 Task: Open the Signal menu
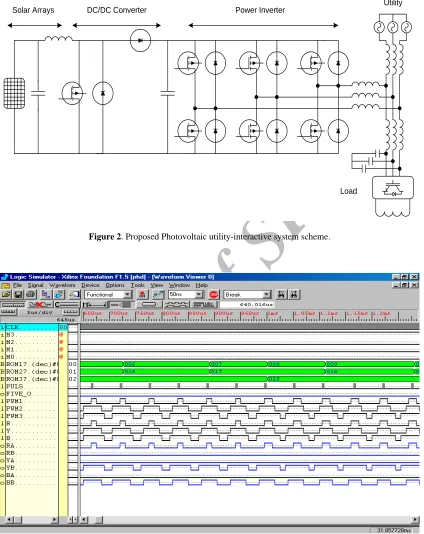[x=35, y=285]
